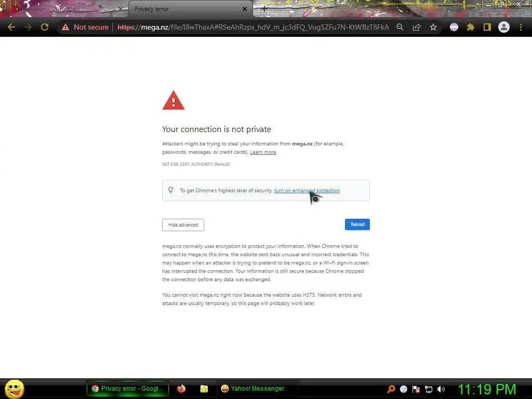Click the Hide advanced button
Image resolution: width=532 pixels, height=399 pixels.
(183, 224)
